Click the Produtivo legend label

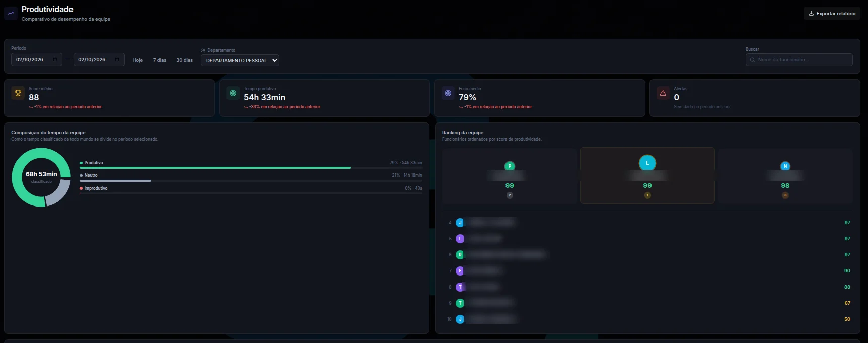pyautogui.click(x=94, y=163)
